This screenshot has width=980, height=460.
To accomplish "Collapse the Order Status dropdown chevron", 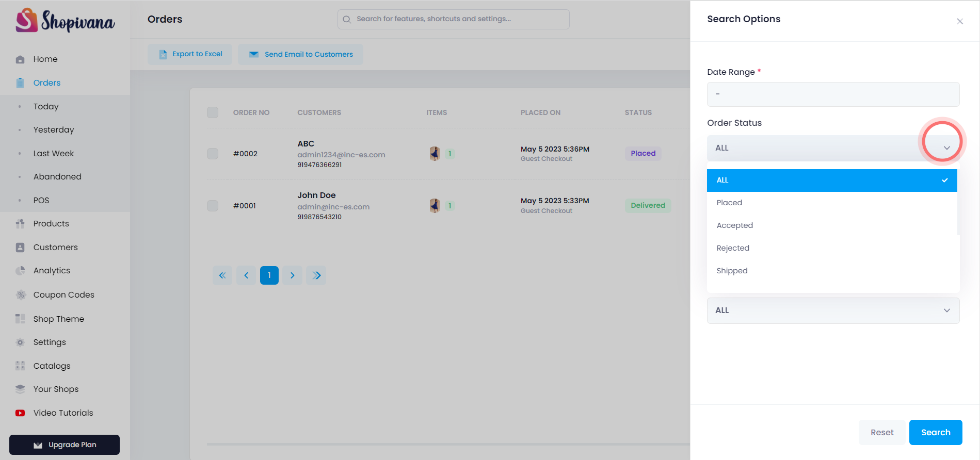I will coord(947,148).
